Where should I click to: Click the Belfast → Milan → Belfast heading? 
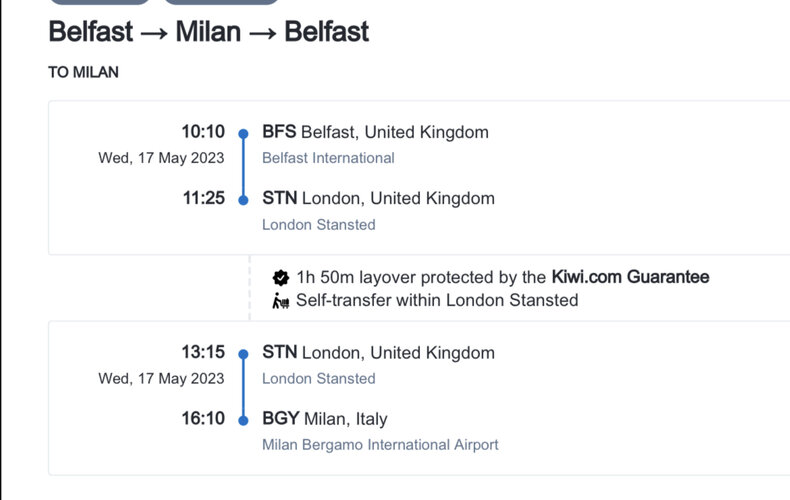(209, 32)
